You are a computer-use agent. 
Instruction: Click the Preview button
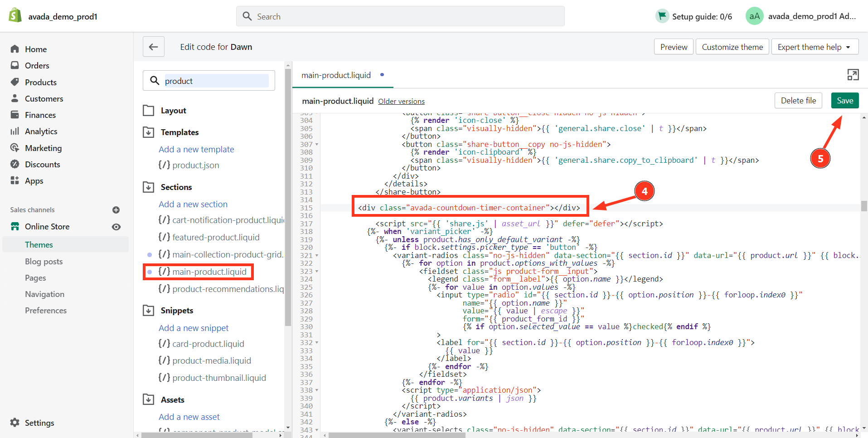coord(674,47)
